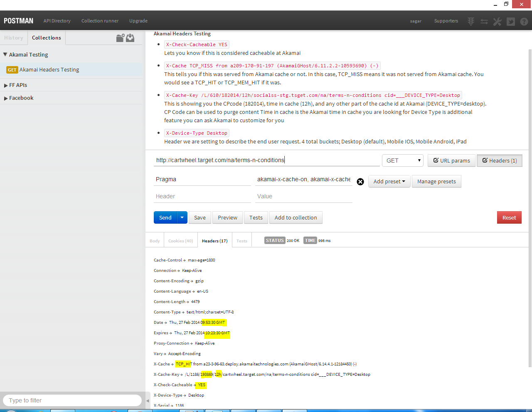Open Collection runner
The image size is (532, 412).
tap(100, 21)
